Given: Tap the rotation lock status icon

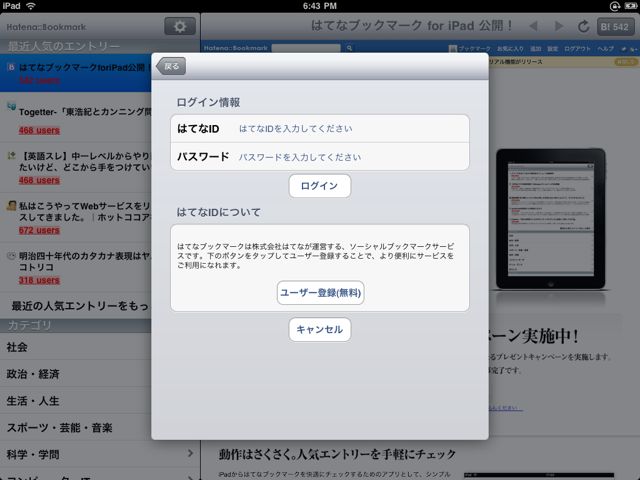Looking at the screenshot, I should [x=615, y=6].
